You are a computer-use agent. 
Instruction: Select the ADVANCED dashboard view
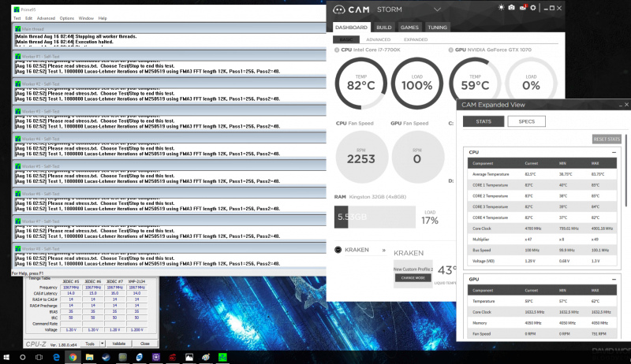point(379,39)
